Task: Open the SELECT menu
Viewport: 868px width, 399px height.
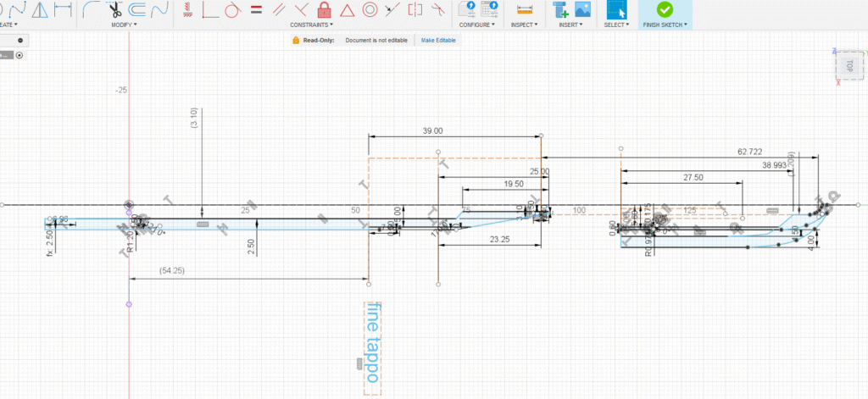Action: pos(616,25)
